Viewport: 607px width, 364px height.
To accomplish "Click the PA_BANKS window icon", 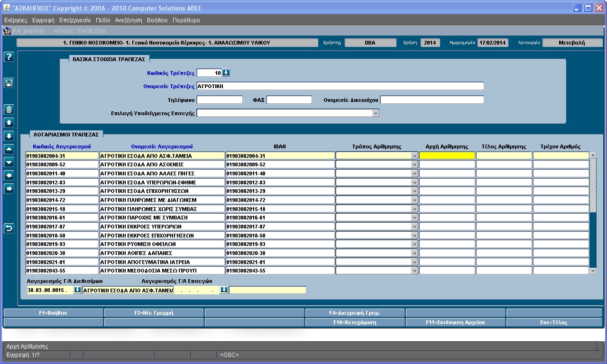I will click(x=7, y=31).
